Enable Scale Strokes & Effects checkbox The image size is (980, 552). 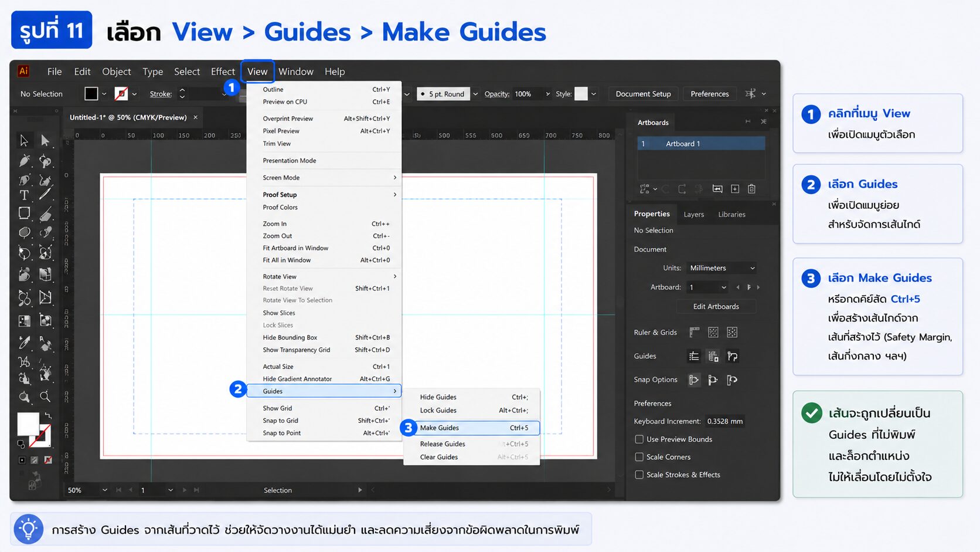[x=639, y=475]
